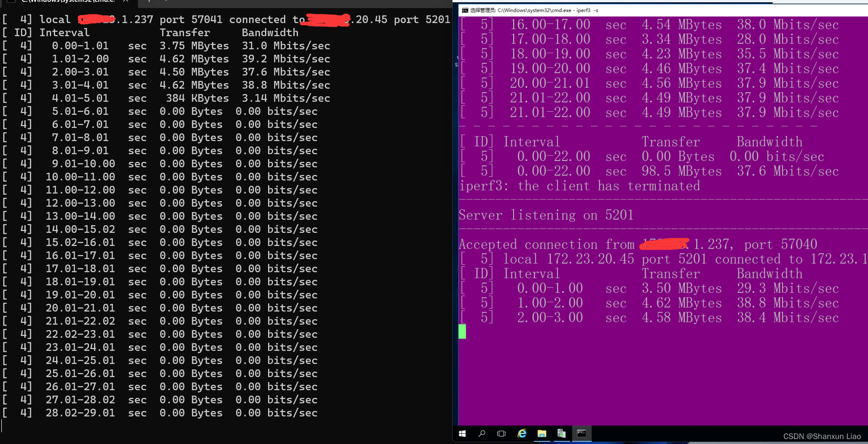Click the Search icon on the taskbar
This screenshot has width=868, height=444.
click(482, 434)
